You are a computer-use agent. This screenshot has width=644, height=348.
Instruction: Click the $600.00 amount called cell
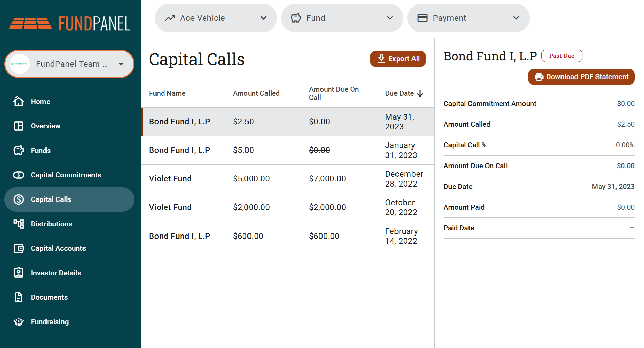(248, 236)
